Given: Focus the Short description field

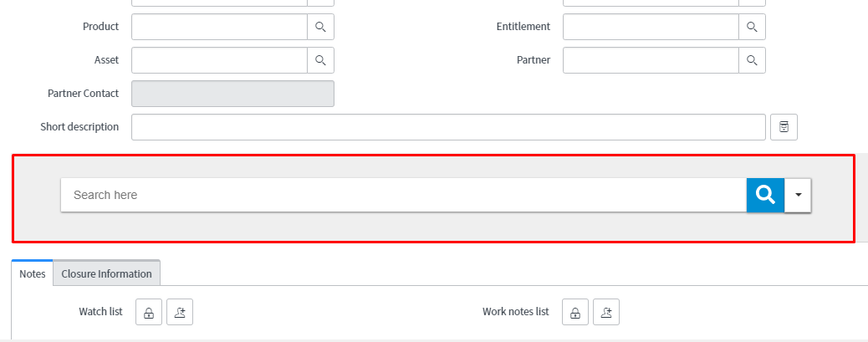Looking at the screenshot, I should coord(448,127).
